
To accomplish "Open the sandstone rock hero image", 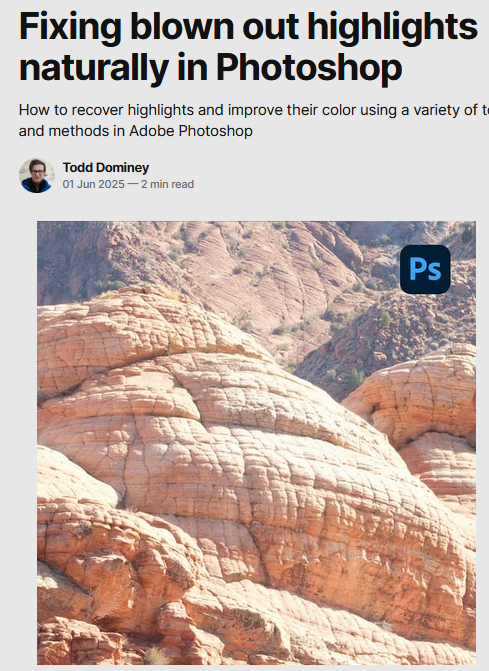I will point(256,442).
